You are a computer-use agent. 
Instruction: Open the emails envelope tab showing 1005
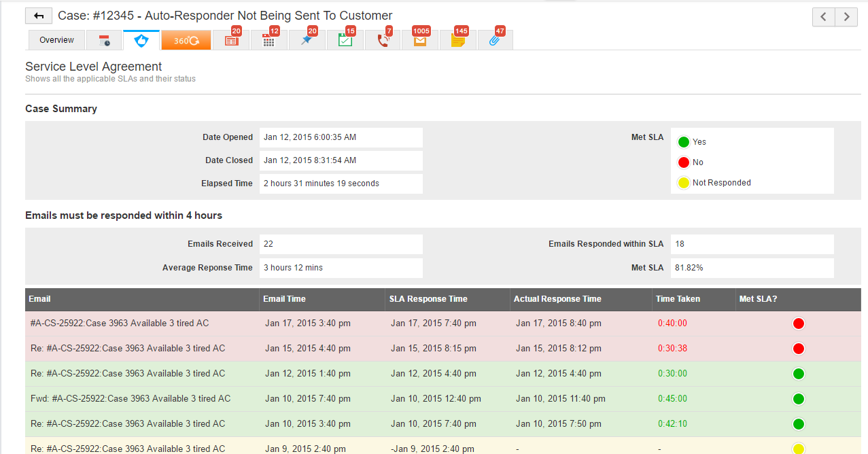click(x=420, y=40)
